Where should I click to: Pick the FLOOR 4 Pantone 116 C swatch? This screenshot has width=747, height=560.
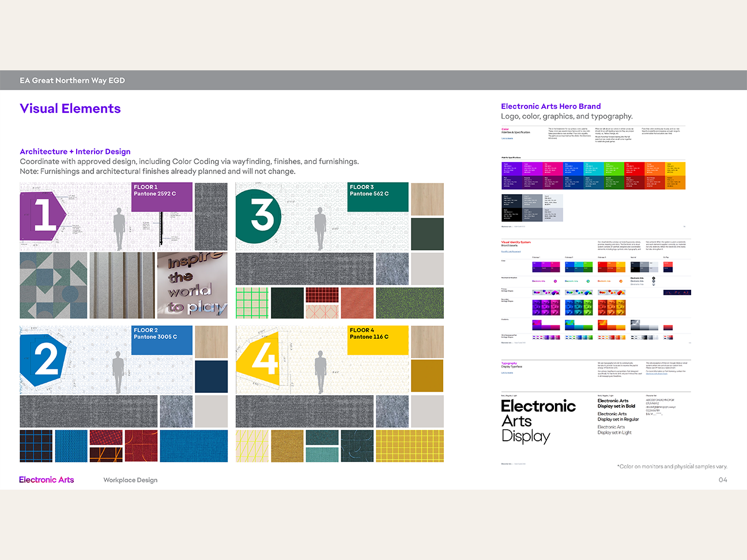pos(378,340)
